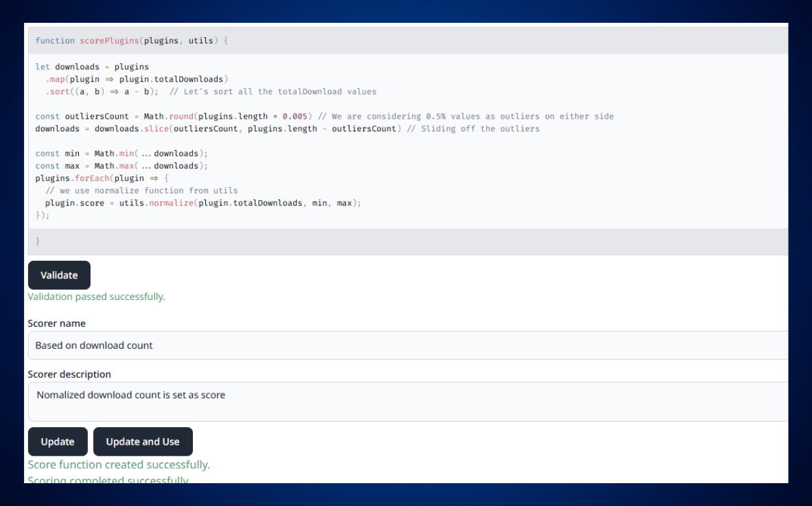This screenshot has width=812, height=506.
Task: Click the Update and Use button
Action: pyautogui.click(x=143, y=441)
